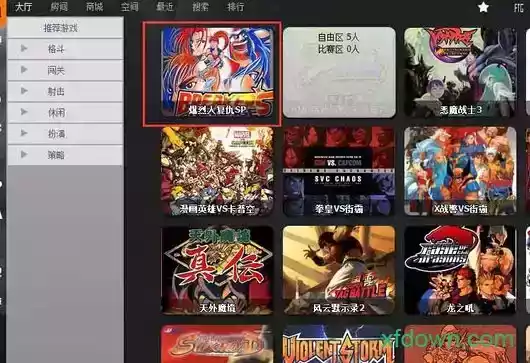Select 天外魔境 真伝 game tile
Screen dimensions: 530x363
(217, 270)
